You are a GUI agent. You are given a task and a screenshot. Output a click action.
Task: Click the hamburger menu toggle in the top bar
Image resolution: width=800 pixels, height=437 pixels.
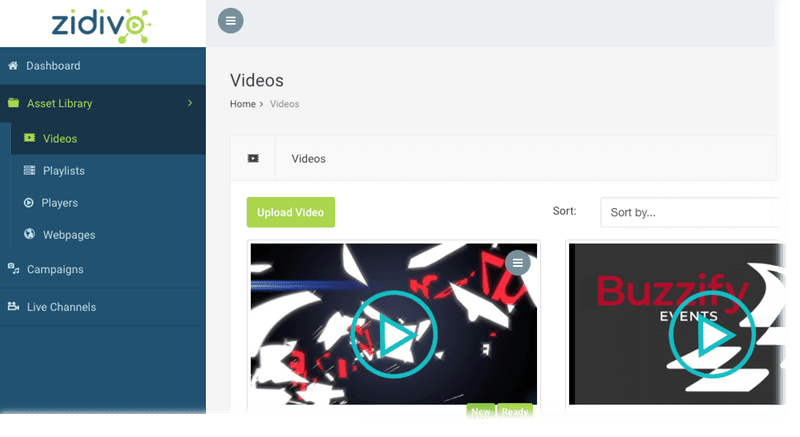(230, 20)
